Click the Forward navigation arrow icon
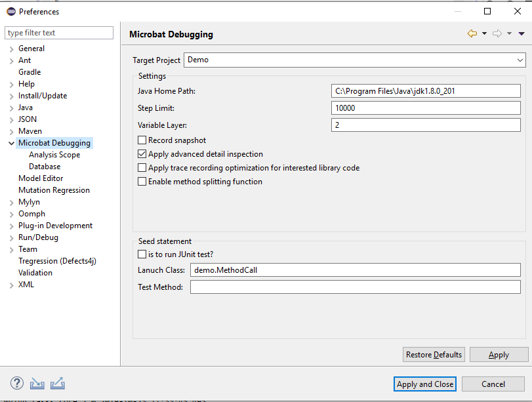 pyautogui.click(x=497, y=34)
